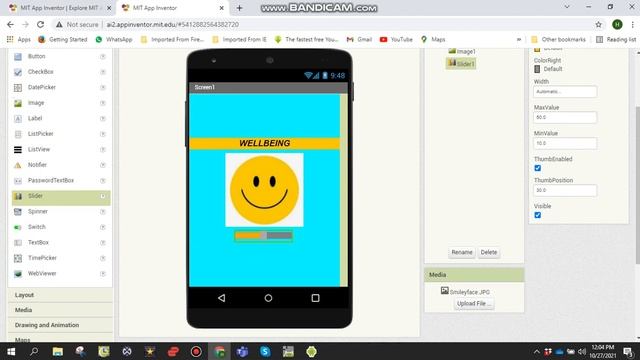Click Upload File button in Media

(x=473, y=304)
